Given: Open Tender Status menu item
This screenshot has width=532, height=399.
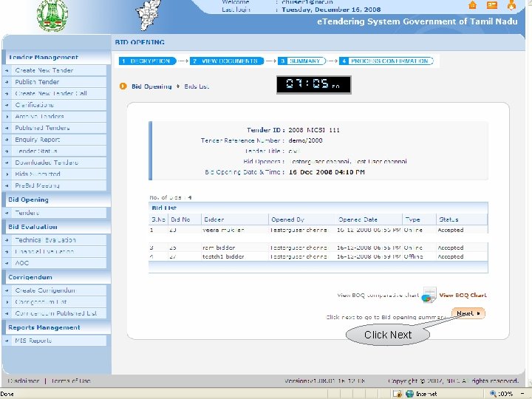Looking at the screenshot, I should [36, 151].
